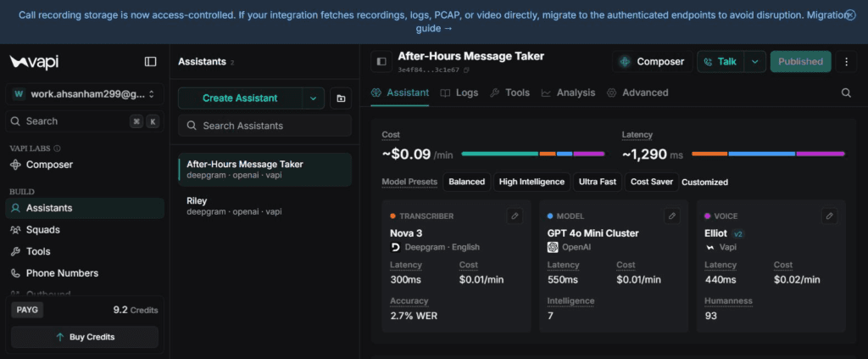Click the ~$0.09 /min cost value

pyautogui.click(x=417, y=154)
